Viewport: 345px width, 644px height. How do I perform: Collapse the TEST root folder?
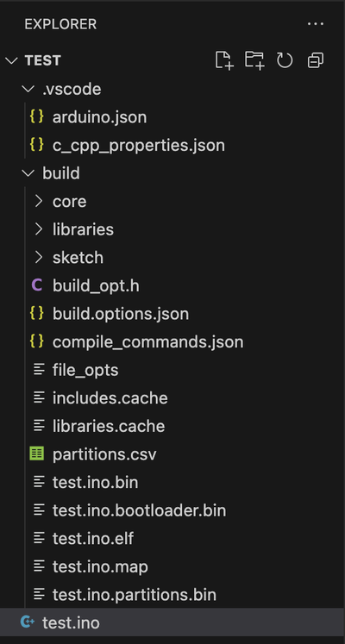(x=172, y=60)
